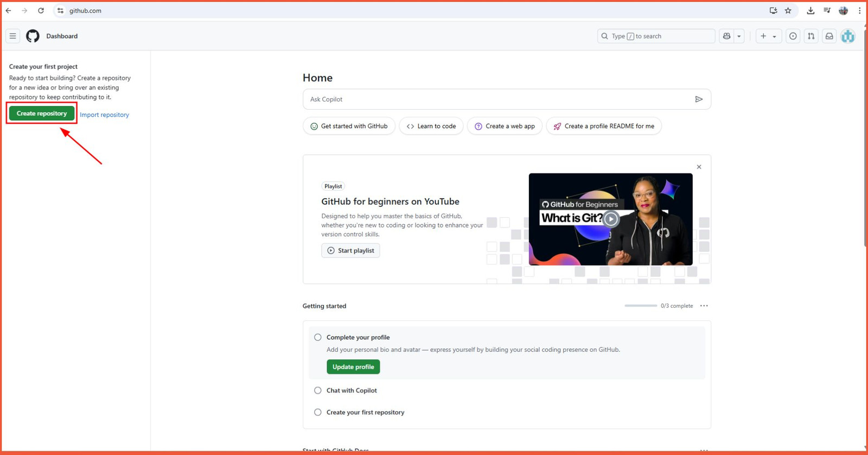868x455 pixels.
Task: Open the Notifications inbox icon
Action: pyautogui.click(x=829, y=36)
